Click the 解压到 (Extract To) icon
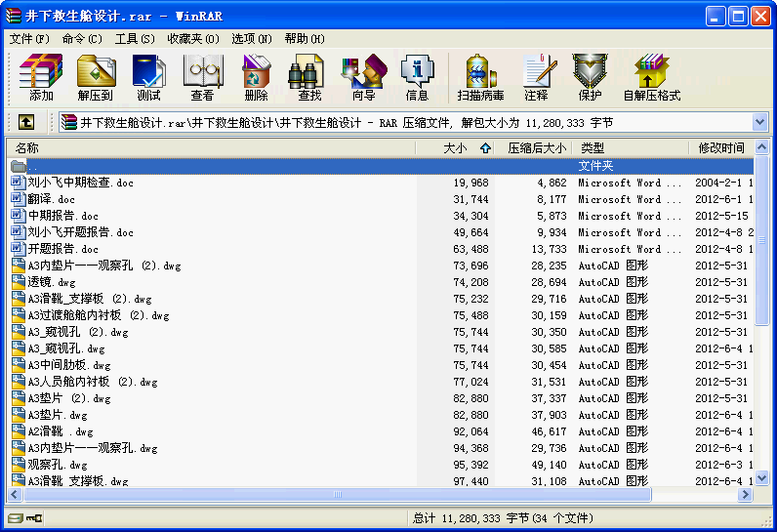Screen dimensions: 777x532 pos(96,78)
